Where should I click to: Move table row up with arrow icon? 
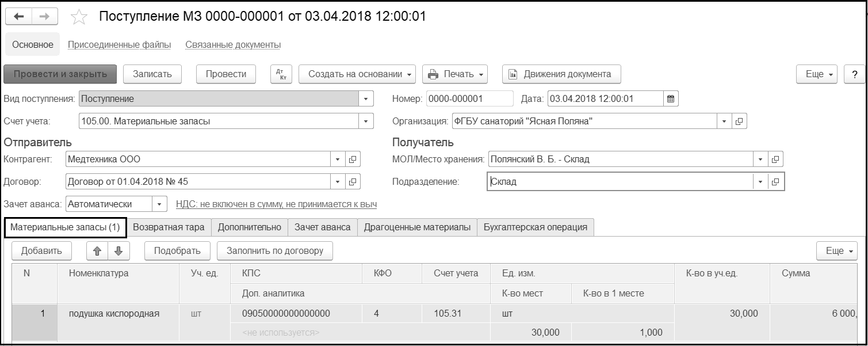[x=97, y=250]
